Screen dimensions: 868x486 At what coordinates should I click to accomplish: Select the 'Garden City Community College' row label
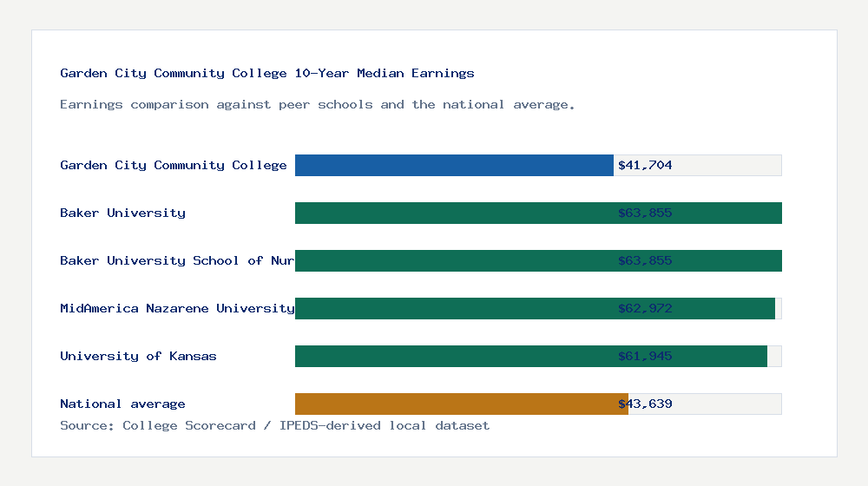174,165
